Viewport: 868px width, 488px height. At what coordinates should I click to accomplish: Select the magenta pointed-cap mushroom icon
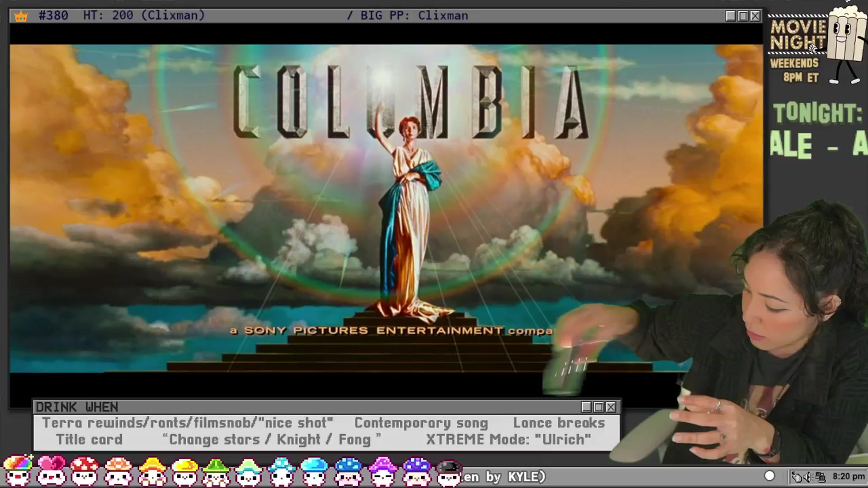point(382,471)
